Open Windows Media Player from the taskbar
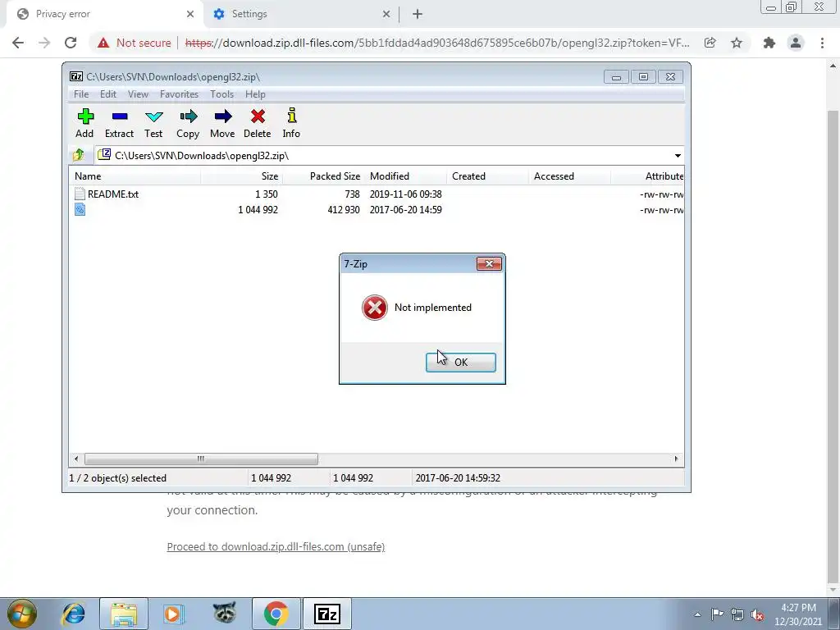 point(174,614)
